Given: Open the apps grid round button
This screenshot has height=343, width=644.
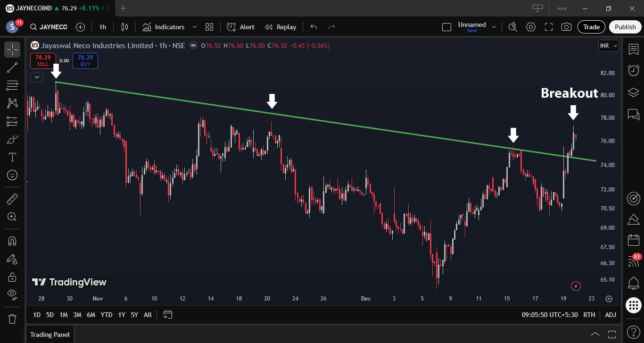Looking at the screenshot, I should 633,305.
